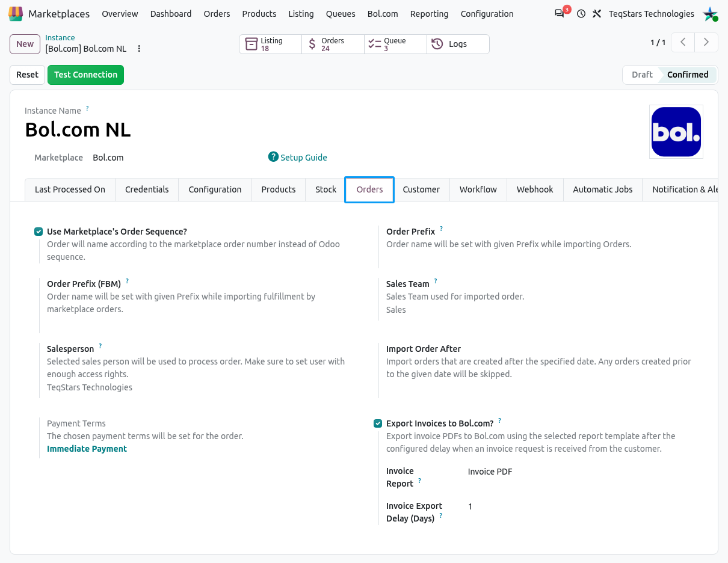
Task: Open the messages chat icon
Action: 560,13
